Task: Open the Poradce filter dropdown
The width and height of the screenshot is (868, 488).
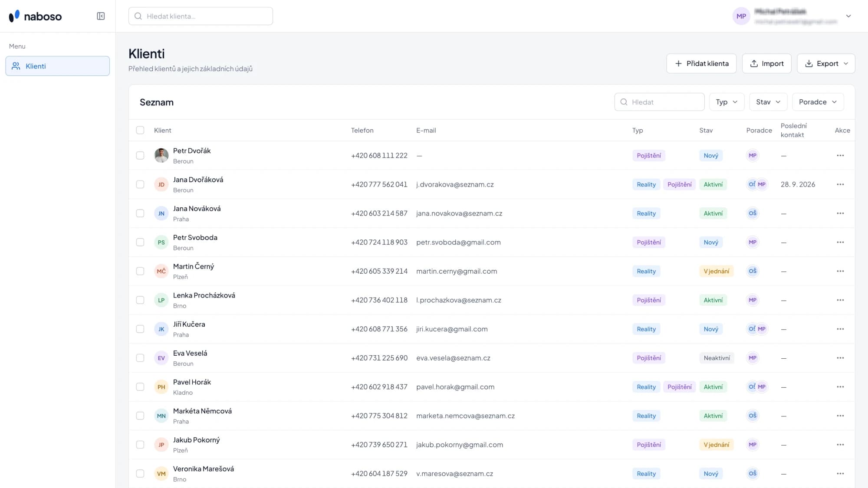Action: pos(818,102)
